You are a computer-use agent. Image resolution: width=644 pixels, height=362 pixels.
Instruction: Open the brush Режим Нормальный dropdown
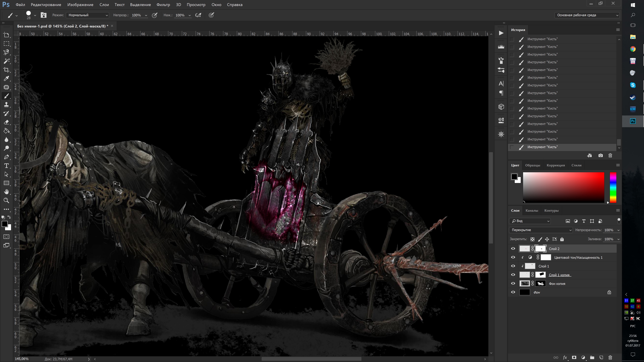pos(87,15)
